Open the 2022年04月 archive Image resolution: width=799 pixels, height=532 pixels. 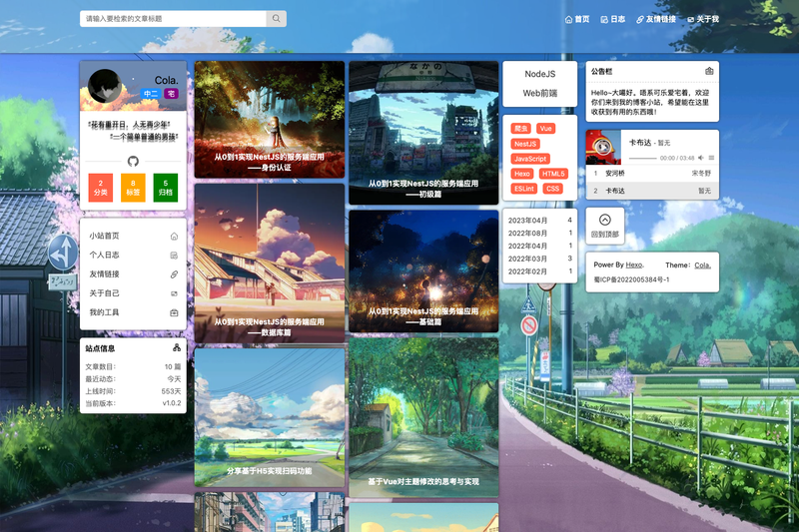(x=539, y=246)
